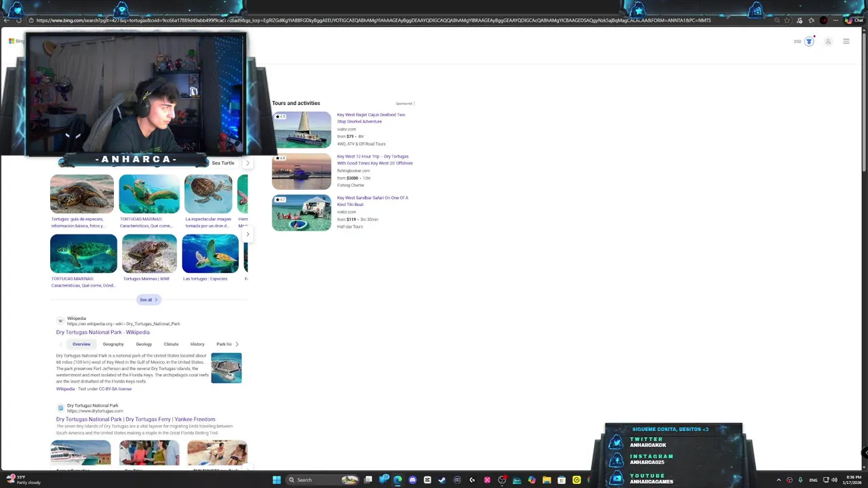Open the weather widget on taskbar
The height and width of the screenshot is (488, 868).
(x=24, y=480)
